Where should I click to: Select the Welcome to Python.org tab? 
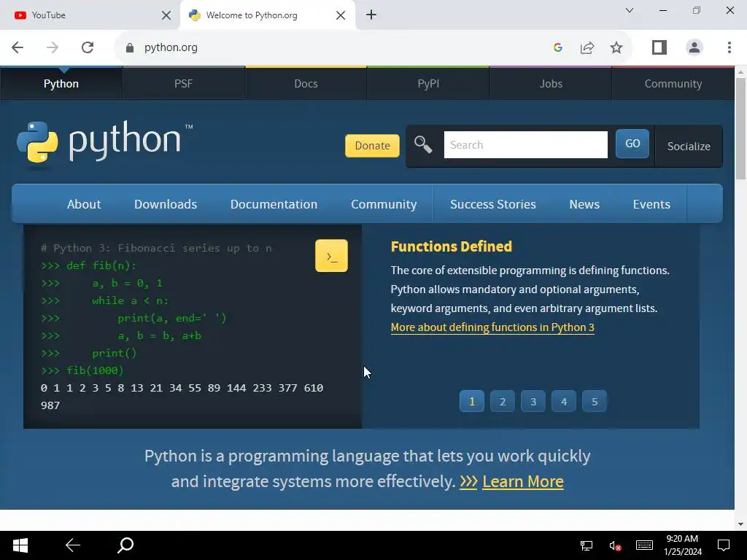[x=268, y=15]
